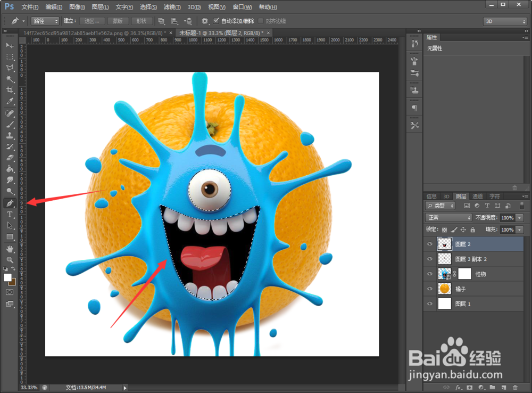Switch to the 通道 panel tab
Screen dimensions: 532x393
[x=477, y=196]
